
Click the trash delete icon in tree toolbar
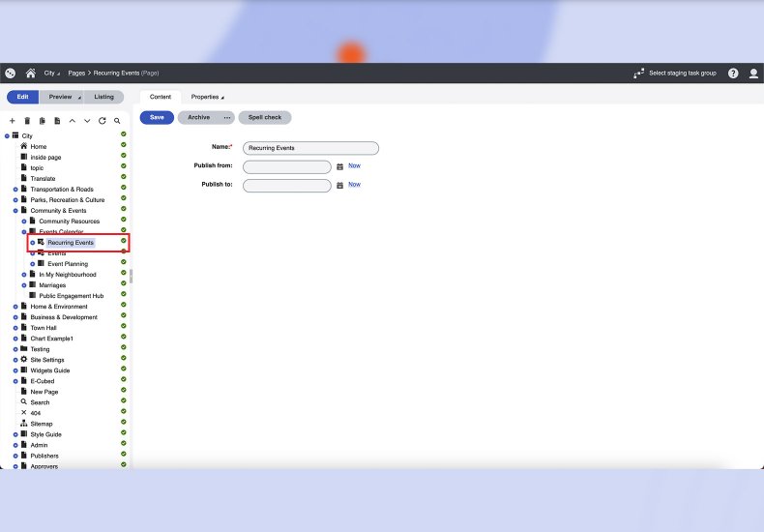[27, 121]
